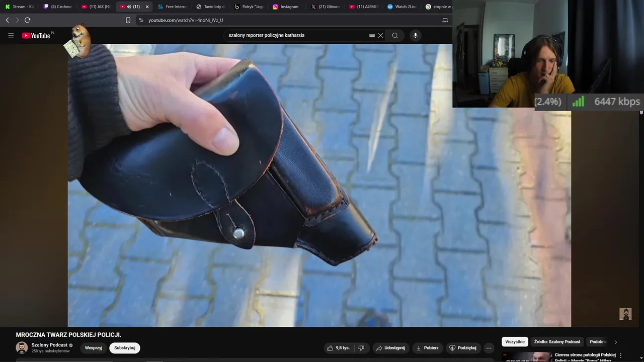Go to YouTube home via logo
Screen dimensions: 644x362
click(x=36, y=35)
